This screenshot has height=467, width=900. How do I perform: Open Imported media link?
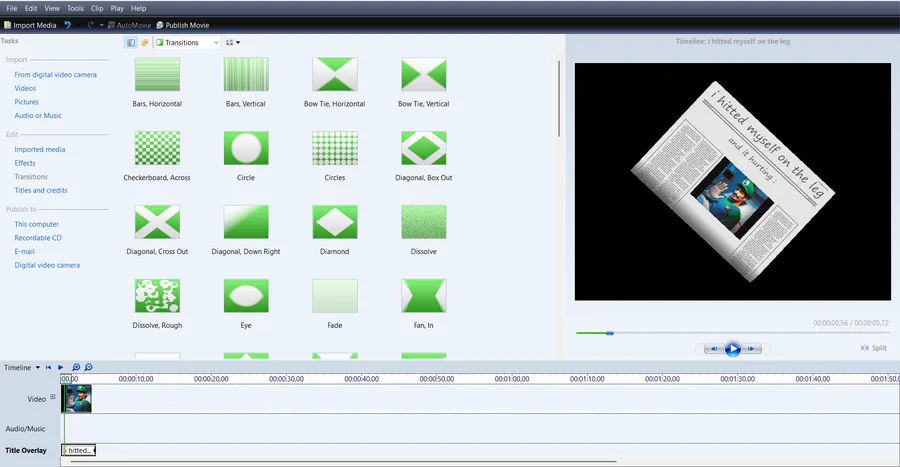coord(40,149)
